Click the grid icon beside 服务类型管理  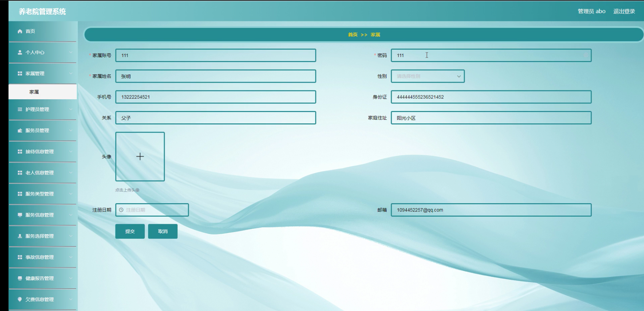pyautogui.click(x=20, y=194)
